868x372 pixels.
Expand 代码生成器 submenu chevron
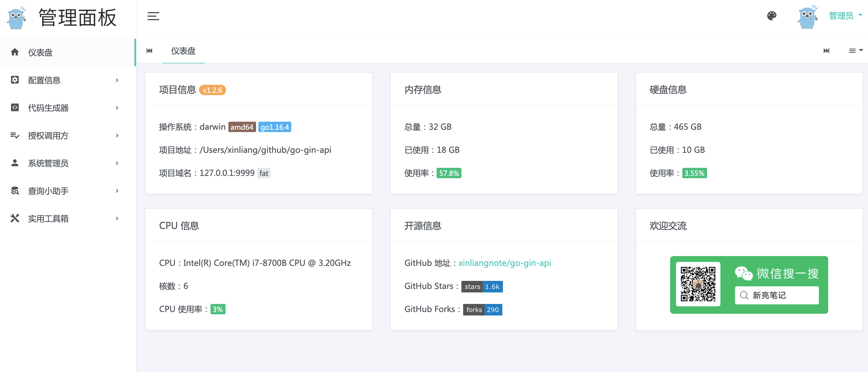[x=117, y=108]
